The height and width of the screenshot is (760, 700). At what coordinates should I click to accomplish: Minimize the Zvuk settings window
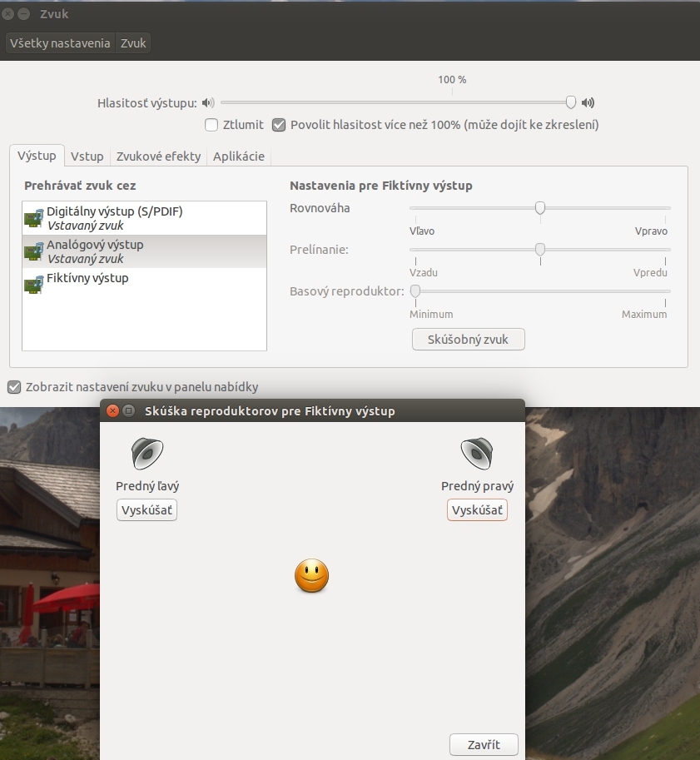24,14
